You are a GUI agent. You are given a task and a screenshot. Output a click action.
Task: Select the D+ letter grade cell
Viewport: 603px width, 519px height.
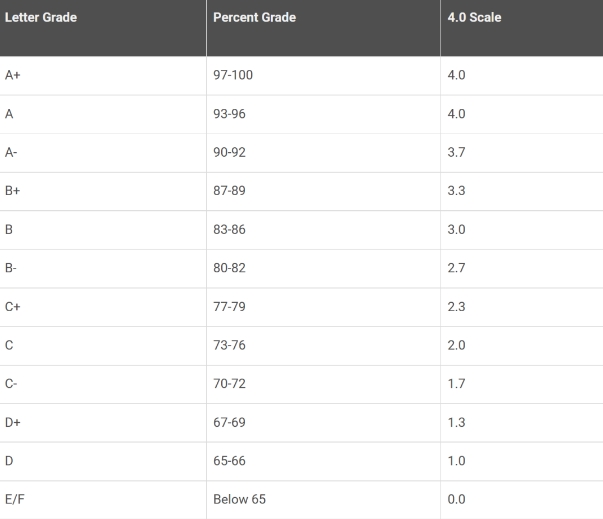103,423
